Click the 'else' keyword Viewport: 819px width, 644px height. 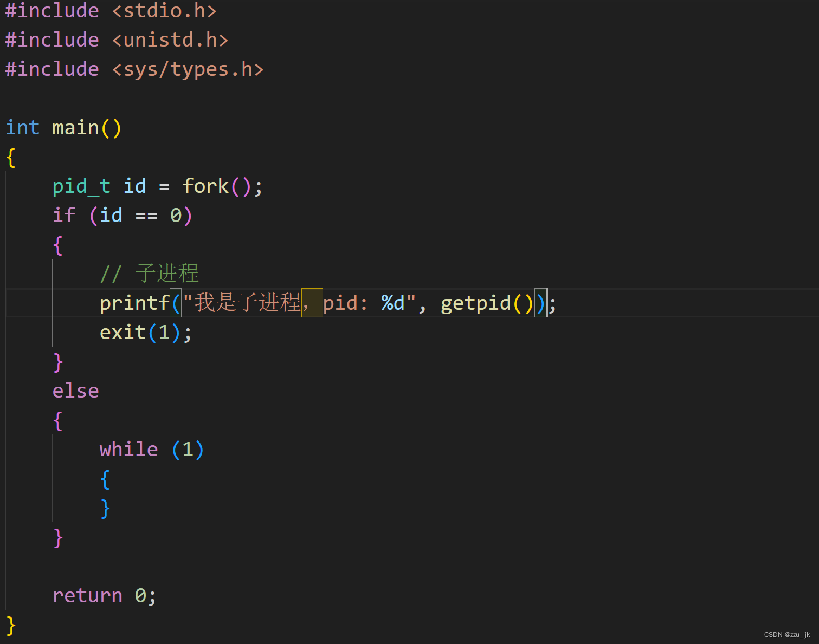pyautogui.click(x=75, y=391)
